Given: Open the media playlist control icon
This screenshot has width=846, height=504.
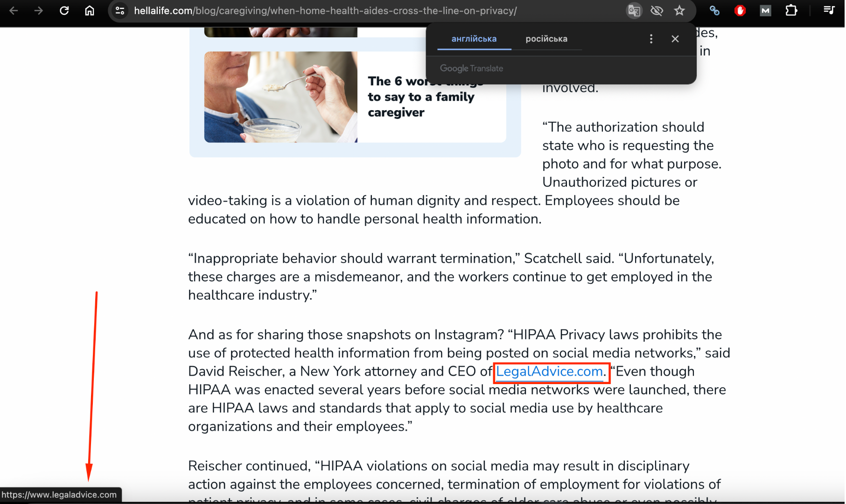Looking at the screenshot, I should pos(829,10).
